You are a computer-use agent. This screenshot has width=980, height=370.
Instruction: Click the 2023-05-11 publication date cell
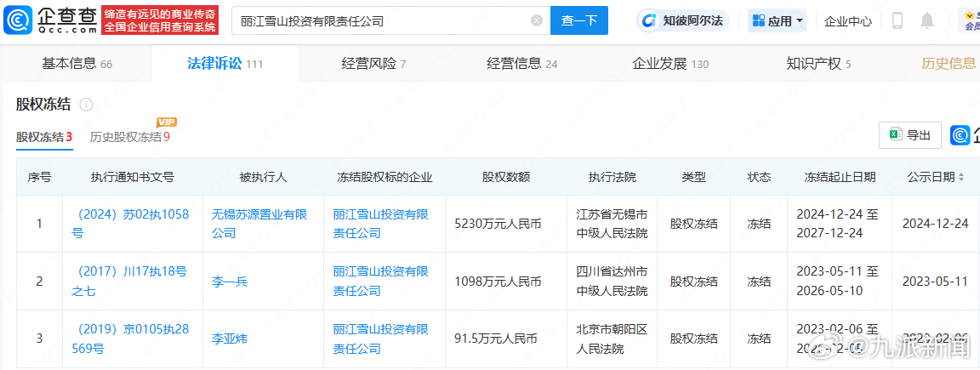936,282
